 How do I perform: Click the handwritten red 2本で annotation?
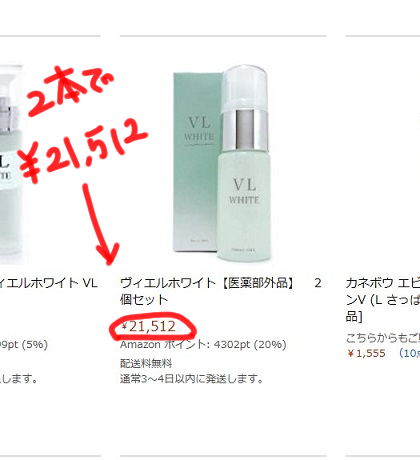[x=71, y=90]
